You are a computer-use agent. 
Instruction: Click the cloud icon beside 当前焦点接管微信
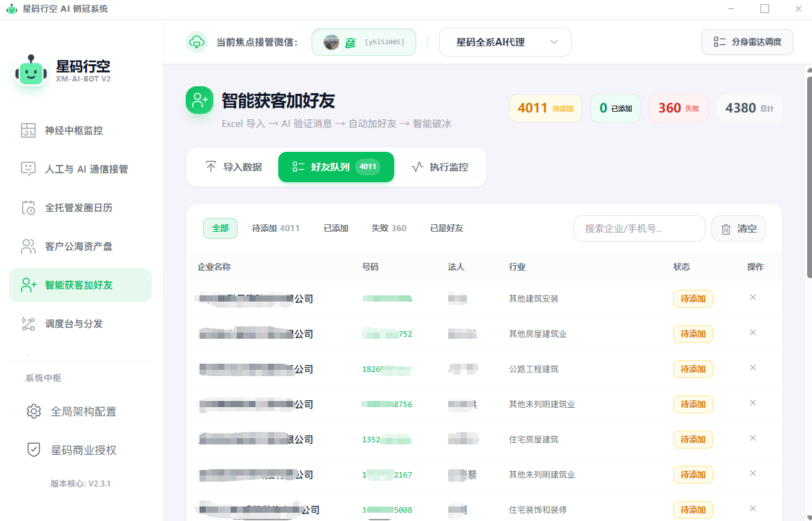click(x=197, y=42)
